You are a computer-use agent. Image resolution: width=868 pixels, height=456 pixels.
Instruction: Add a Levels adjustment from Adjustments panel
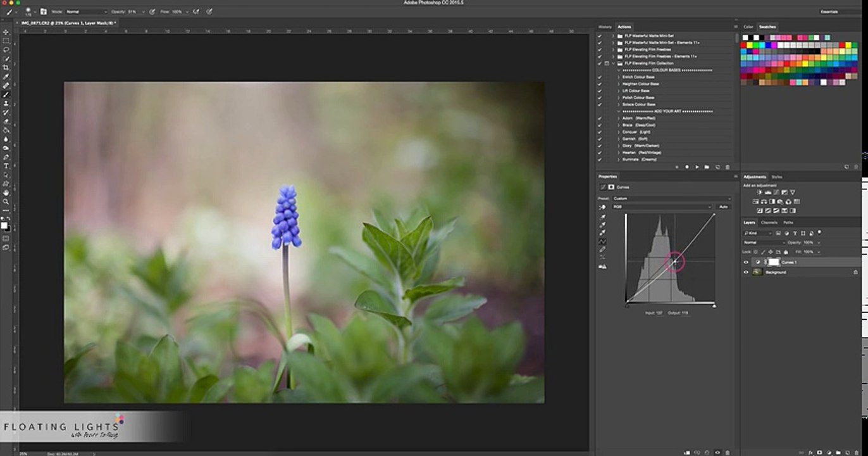[768, 193]
